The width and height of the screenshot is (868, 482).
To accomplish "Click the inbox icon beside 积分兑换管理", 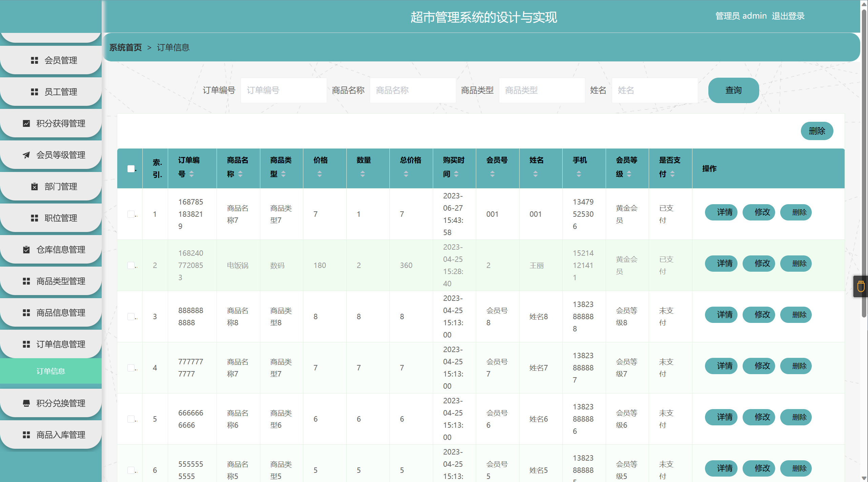I will (26, 403).
